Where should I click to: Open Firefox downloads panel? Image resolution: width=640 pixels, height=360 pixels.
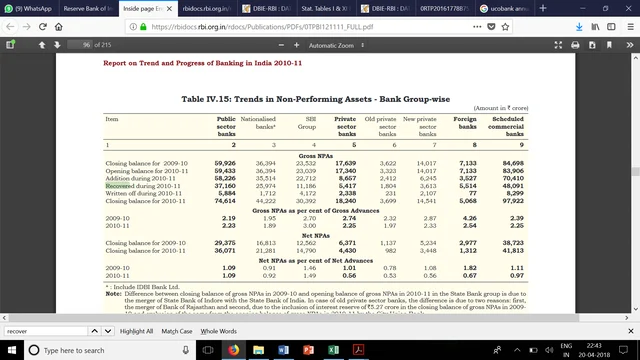pos(579,27)
